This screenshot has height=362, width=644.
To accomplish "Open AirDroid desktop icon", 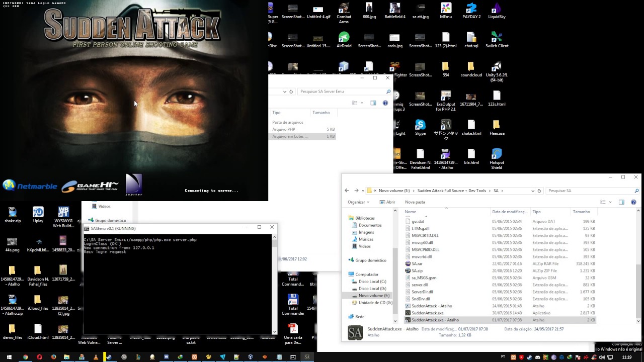I will (x=344, y=40).
